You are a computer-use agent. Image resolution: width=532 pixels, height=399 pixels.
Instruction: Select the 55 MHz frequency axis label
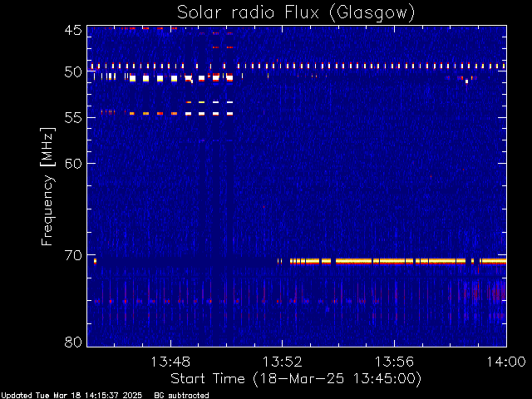click(x=73, y=118)
